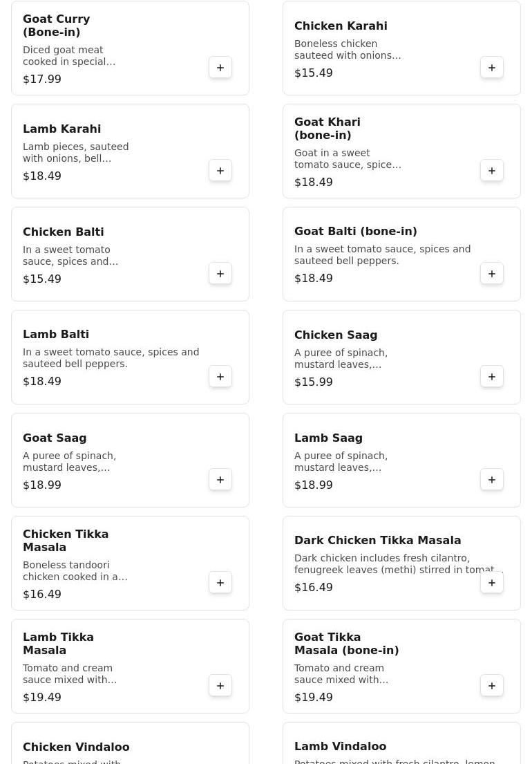Open Dark Chicken Tikka Masala title

pyautogui.click(x=377, y=541)
